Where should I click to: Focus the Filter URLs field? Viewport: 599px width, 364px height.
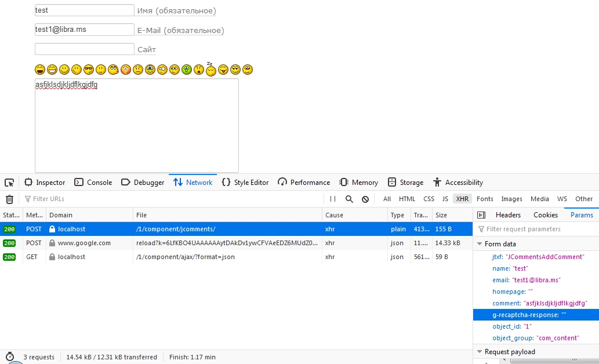pyautogui.click(x=172, y=199)
